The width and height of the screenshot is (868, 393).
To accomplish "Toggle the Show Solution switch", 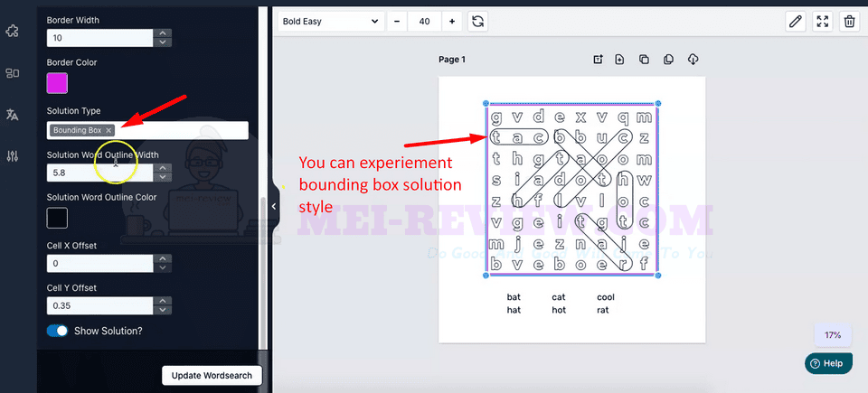I will [x=57, y=331].
